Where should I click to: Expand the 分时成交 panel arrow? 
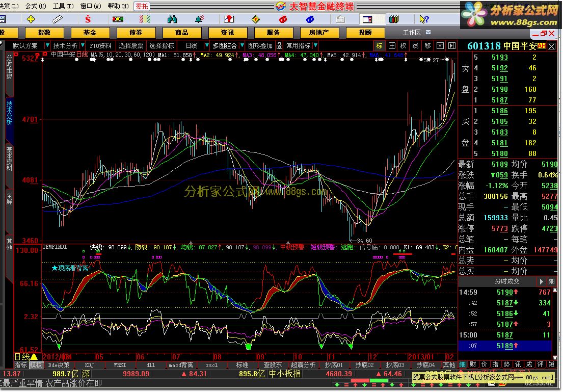click(542, 282)
